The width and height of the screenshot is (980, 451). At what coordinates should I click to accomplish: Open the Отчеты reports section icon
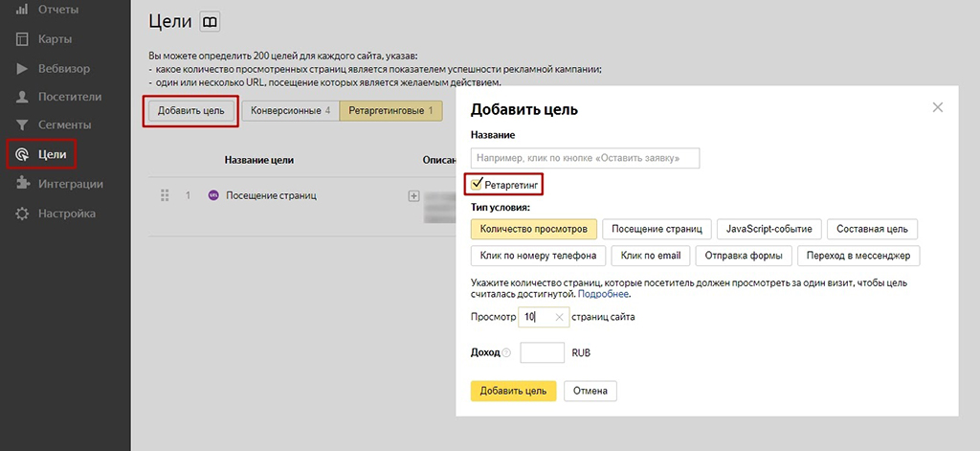click(22, 11)
